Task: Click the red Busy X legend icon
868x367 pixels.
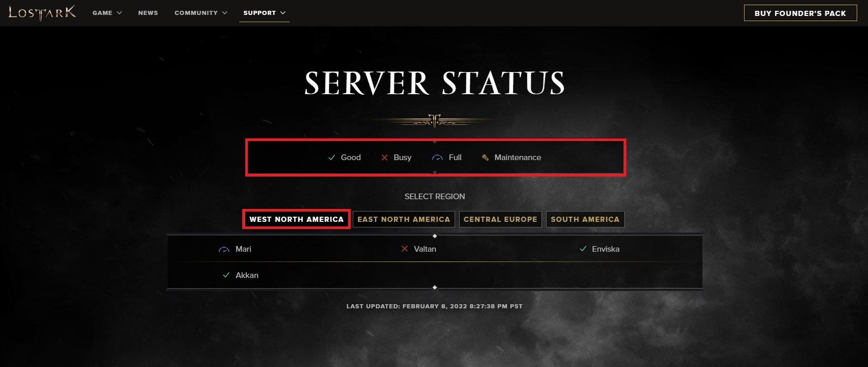Action: 384,158
